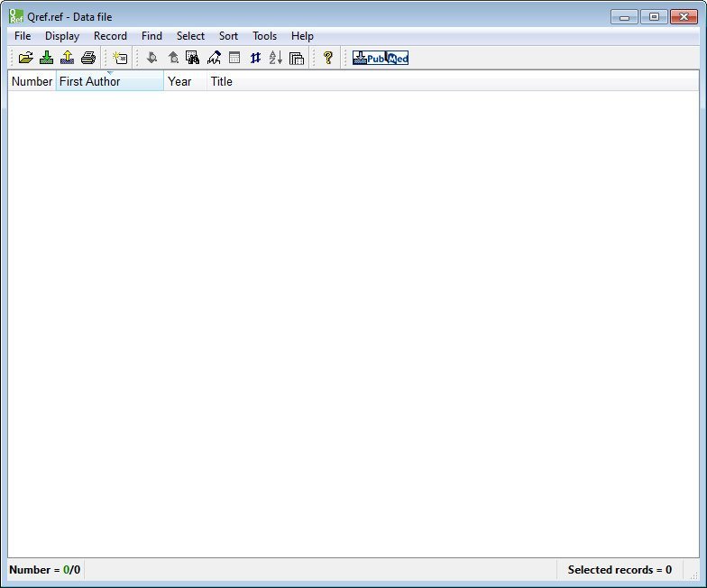Viewport: 707px width, 588px height.
Task: Open the Find menu
Action: 151,36
